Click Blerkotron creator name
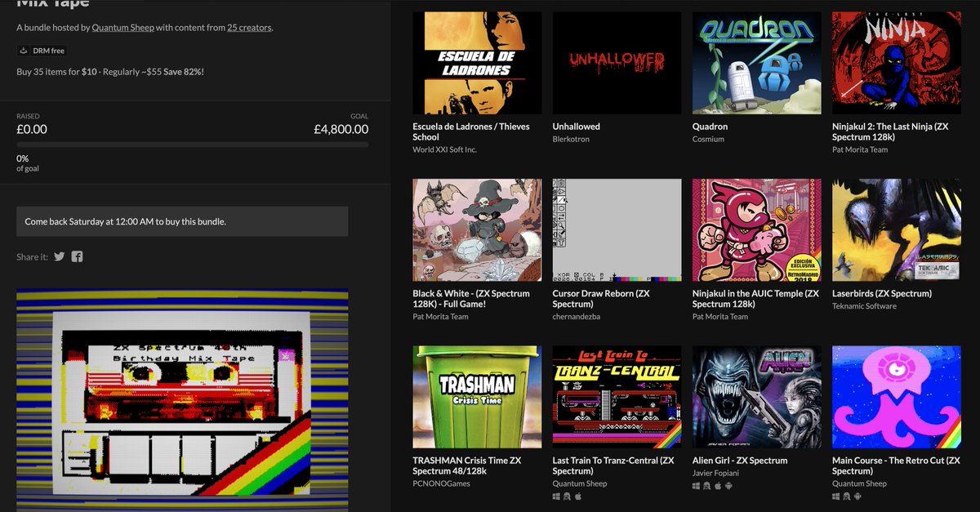Viewport: 980px width, 512px height. 571,139
